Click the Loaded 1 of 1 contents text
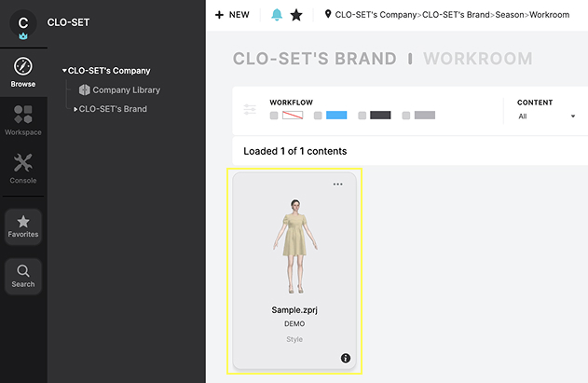 pyautogui.click(x=295, y=151)
